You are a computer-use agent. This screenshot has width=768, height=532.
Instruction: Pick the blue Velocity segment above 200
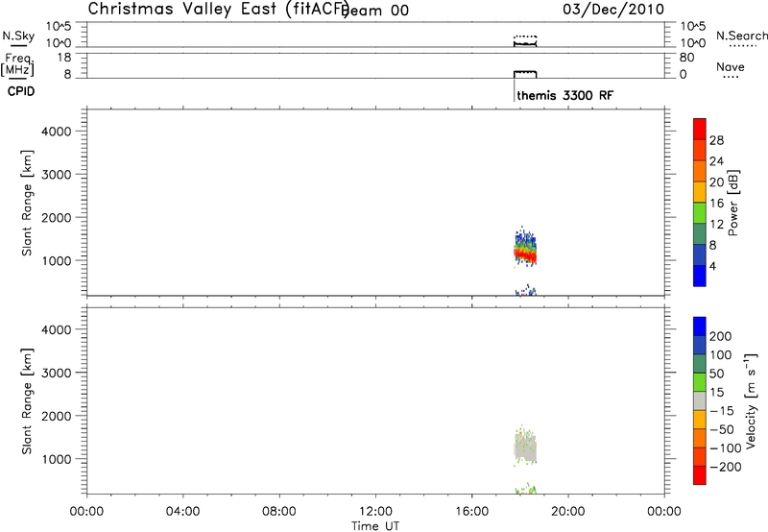pyautogui.click(x=700, y=326)
